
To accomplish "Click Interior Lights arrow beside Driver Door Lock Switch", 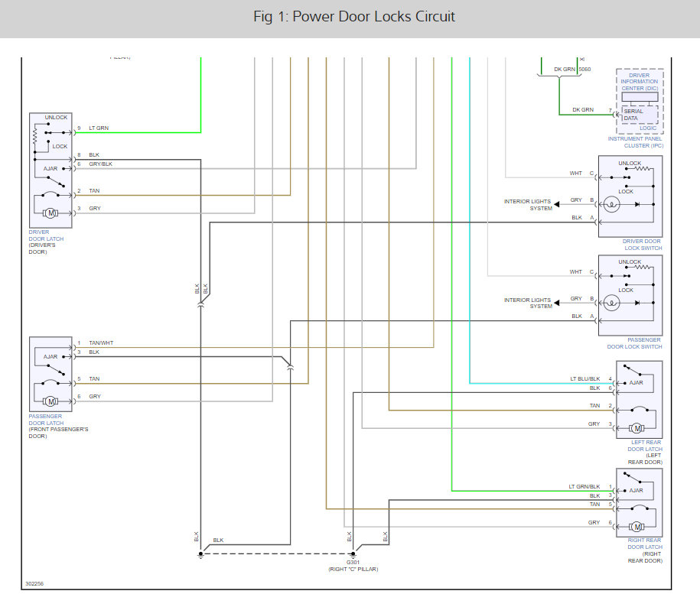I will [557, 204].
